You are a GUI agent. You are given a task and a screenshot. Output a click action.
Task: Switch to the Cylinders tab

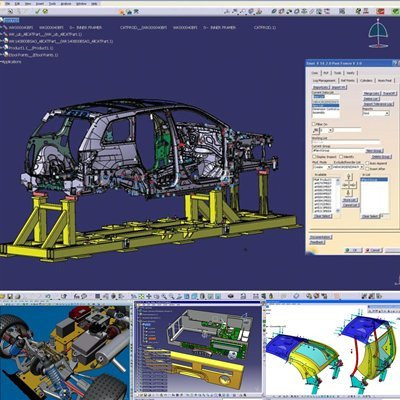coord(366,81)
